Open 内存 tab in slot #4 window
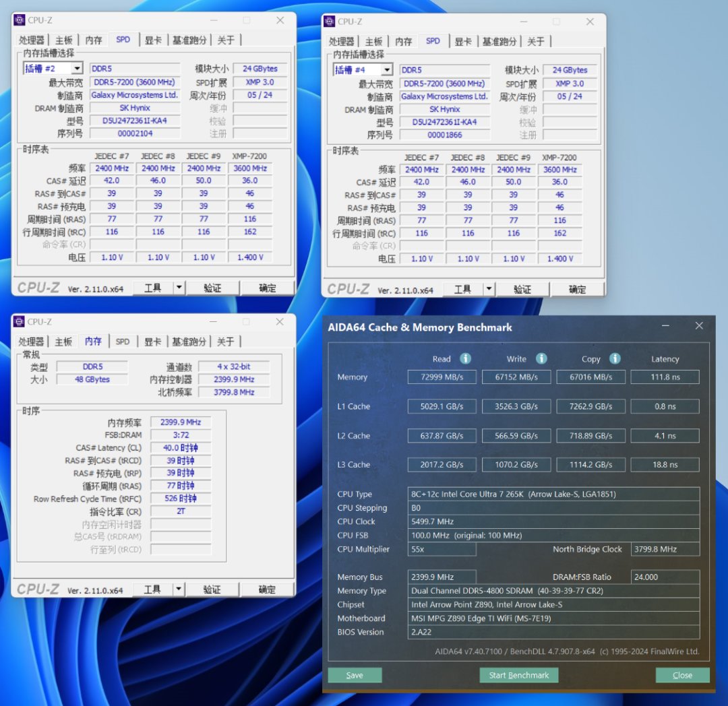The image size is (728, 706). pyautogui.click(x=404, y=42)
